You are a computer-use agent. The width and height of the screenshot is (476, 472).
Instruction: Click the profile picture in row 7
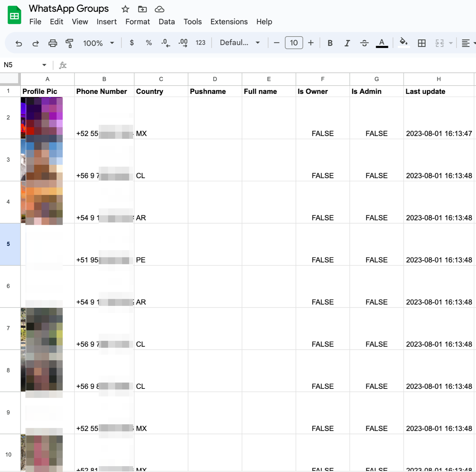tap(42, 329)
